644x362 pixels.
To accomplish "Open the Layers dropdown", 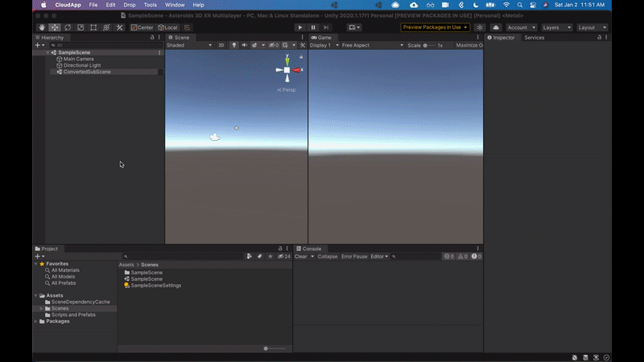I will pyautogui.click(x=556, y=27).
